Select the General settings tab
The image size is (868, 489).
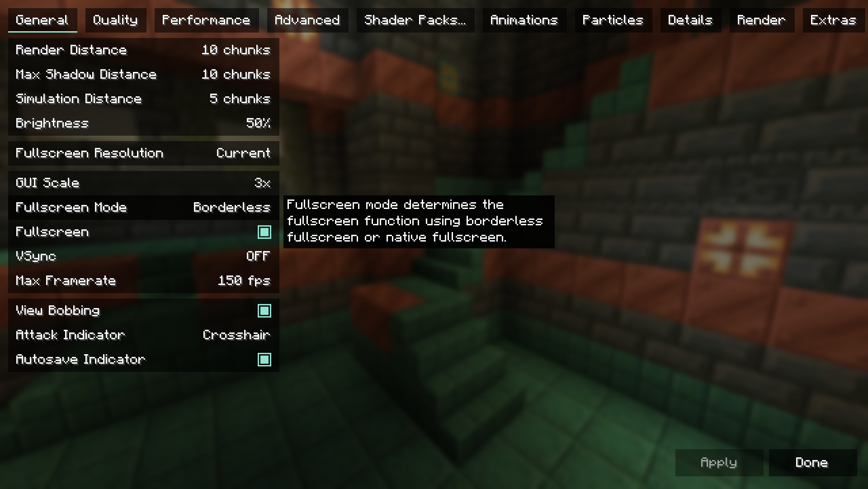pos(42,20)
